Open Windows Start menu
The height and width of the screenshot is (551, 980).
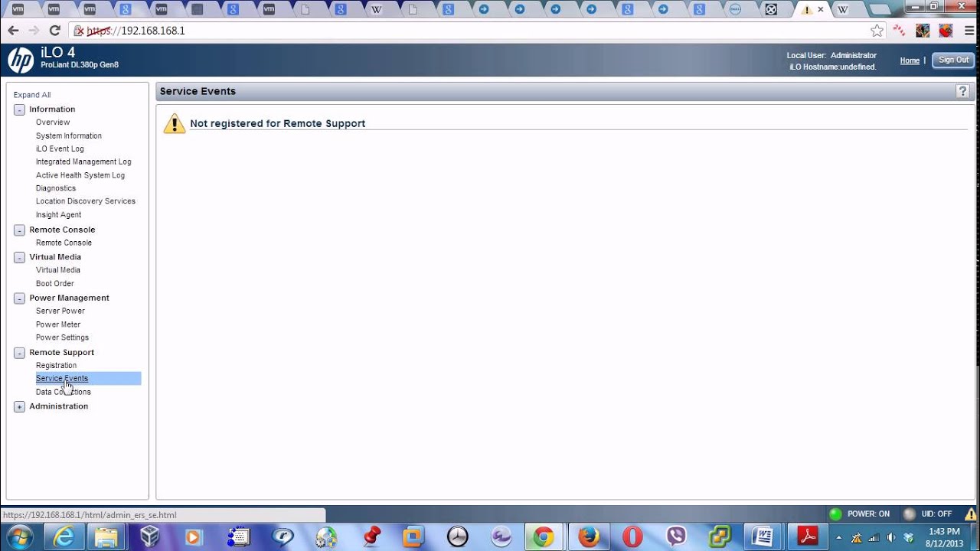coord(19,536)
